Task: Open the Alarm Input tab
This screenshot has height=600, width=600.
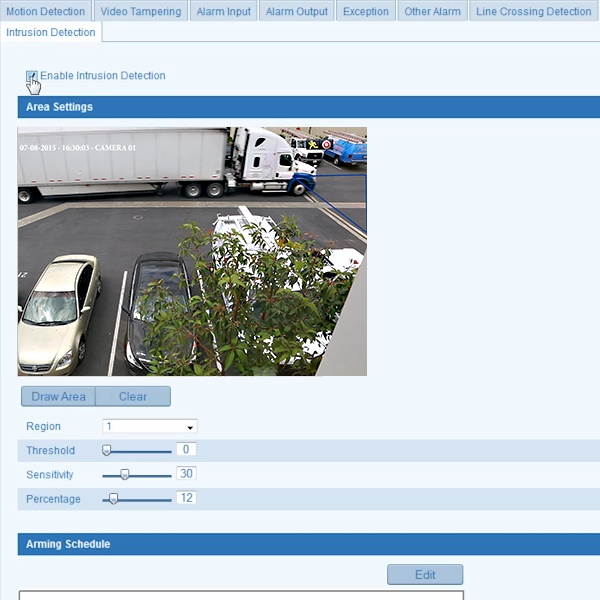Action: [224, 12]
